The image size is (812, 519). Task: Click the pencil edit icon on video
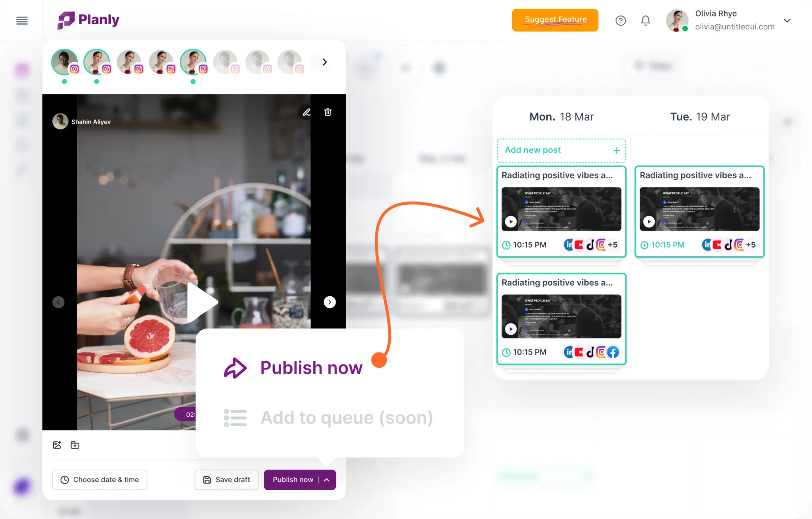coord(306,113)
